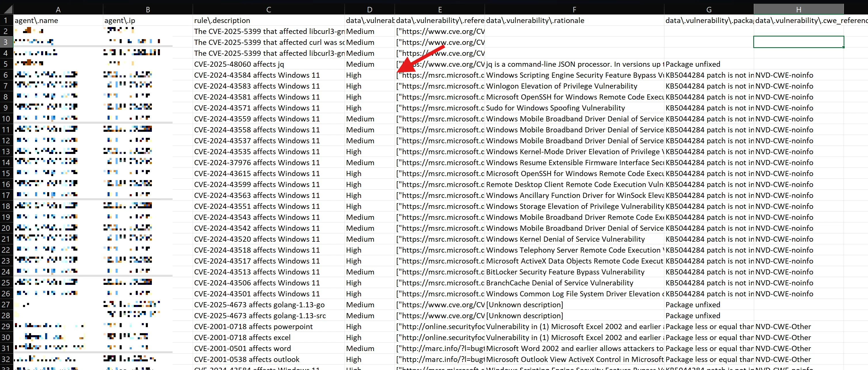Click 'CVE-2025-4673 affects golang-1.13-src' cell
The height and width of the screenshot is (370, 868).
pos(269,315)
